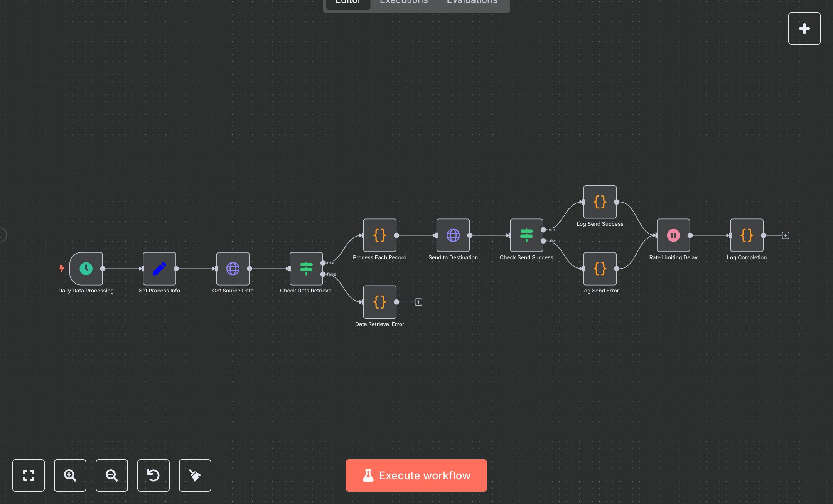Open the Process Each Record code node
The height and width of the screenshot is (504, 833).
tap(379, 235)
